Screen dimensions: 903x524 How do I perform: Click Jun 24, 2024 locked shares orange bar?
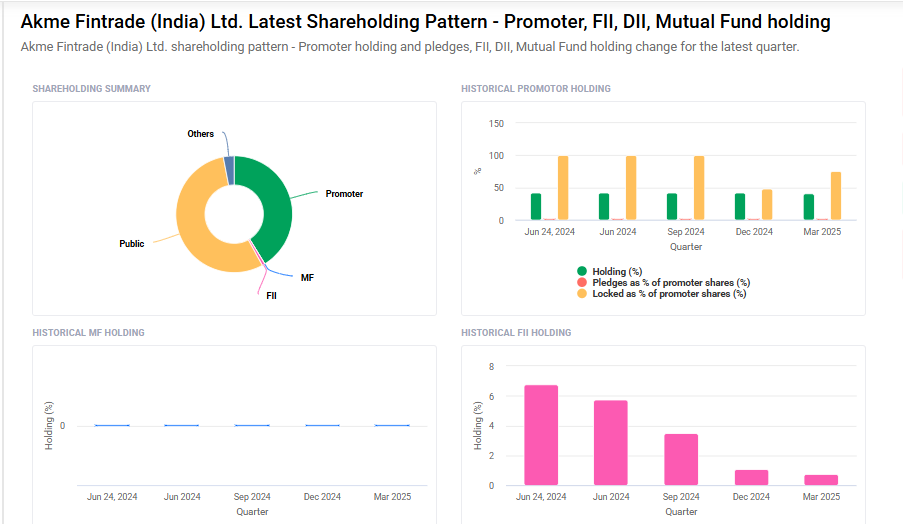(x=563, y=188)
